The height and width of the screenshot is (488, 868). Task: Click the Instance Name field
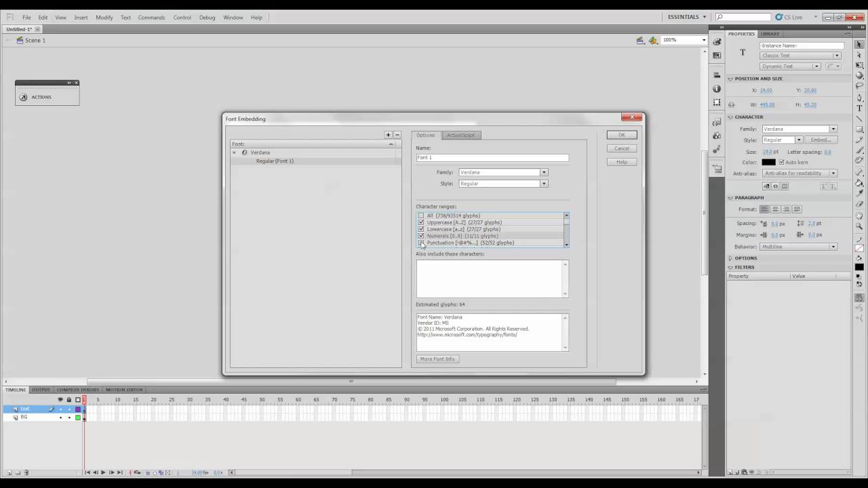tap(802, 45)
